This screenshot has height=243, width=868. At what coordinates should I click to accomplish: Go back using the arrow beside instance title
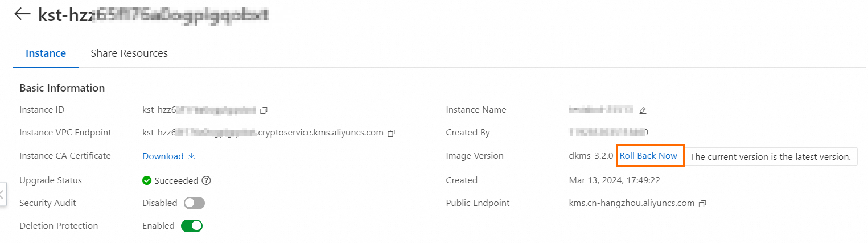pyautogui.click(x=22, y=14)
